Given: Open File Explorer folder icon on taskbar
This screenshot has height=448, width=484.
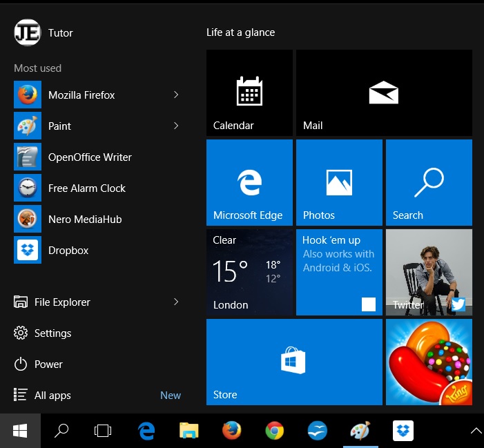Looking at the screenshot, I should [x=189, y=431].
